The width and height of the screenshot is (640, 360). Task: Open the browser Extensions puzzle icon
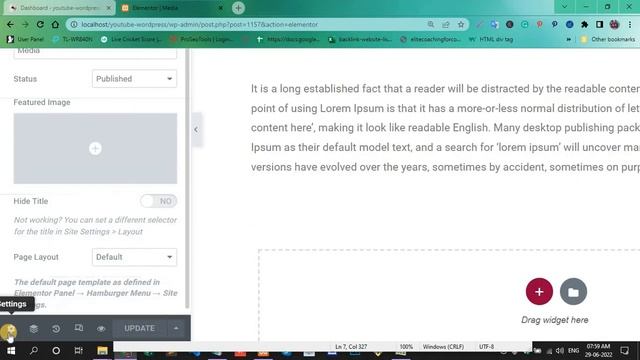[x=584, y=24]
